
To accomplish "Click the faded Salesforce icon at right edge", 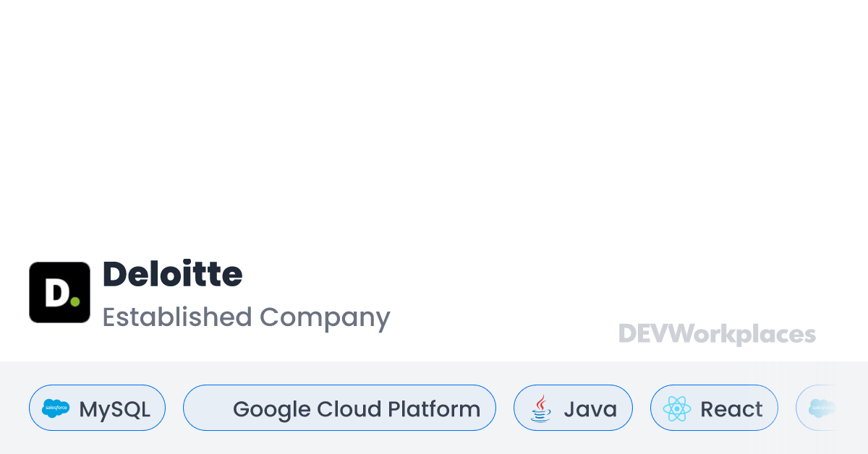I will click(822, 408).
